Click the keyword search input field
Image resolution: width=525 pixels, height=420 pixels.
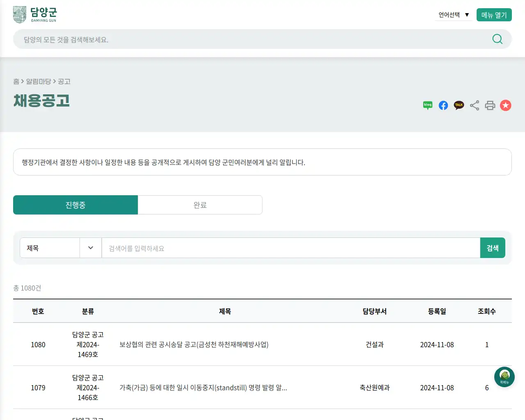tap(287, 248)
